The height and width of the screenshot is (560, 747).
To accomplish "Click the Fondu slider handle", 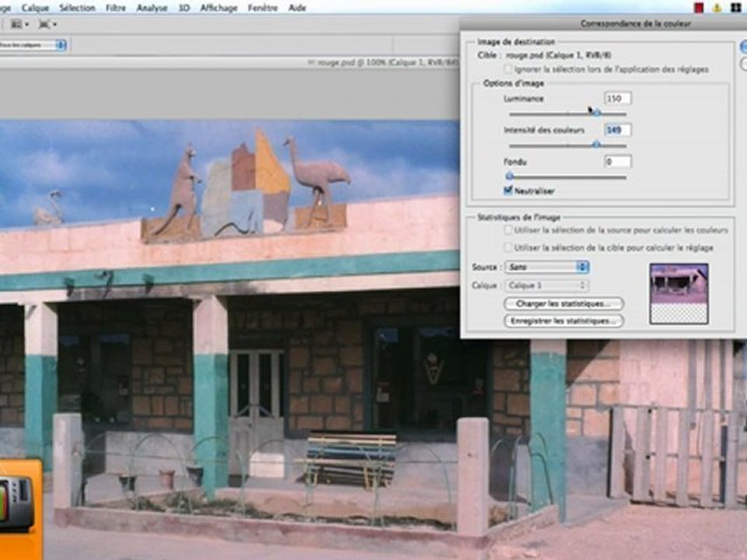I will click(x=509, y=177).
